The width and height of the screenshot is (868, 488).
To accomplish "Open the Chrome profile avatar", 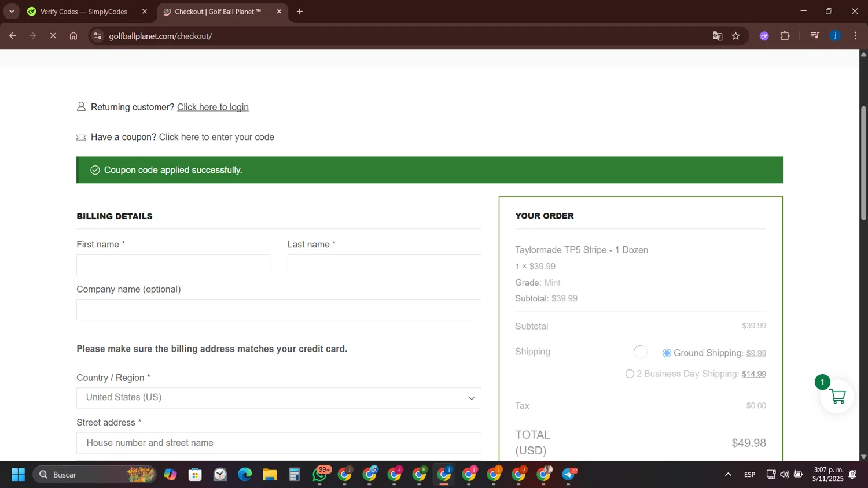I will click(836, 36).
